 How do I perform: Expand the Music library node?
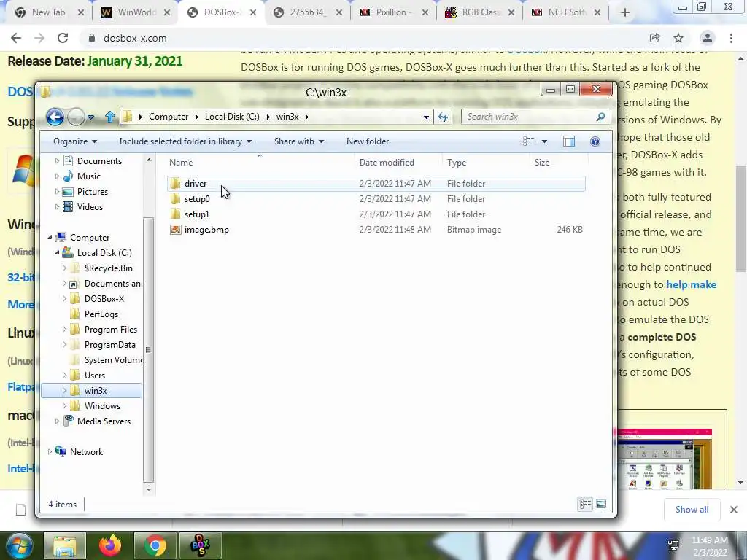click(x=57, y=176)
